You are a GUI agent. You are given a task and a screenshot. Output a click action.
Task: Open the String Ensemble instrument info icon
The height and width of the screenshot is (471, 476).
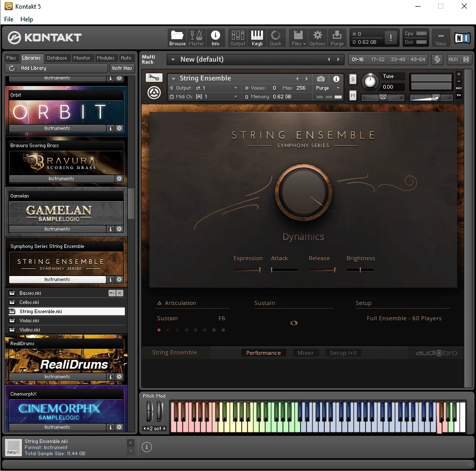coord(336,79)
